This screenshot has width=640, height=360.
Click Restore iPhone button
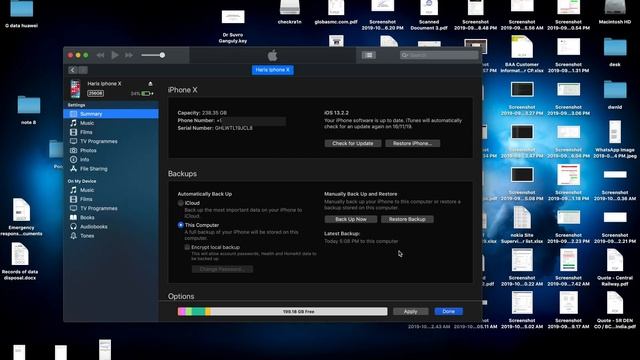pyautogui.click(x=413, y=143)
